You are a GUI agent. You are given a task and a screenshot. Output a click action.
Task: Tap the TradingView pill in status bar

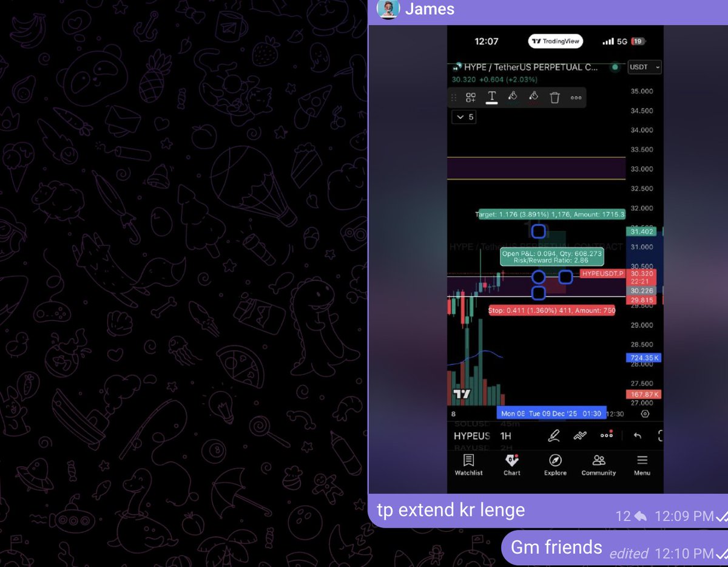[554, 41]
